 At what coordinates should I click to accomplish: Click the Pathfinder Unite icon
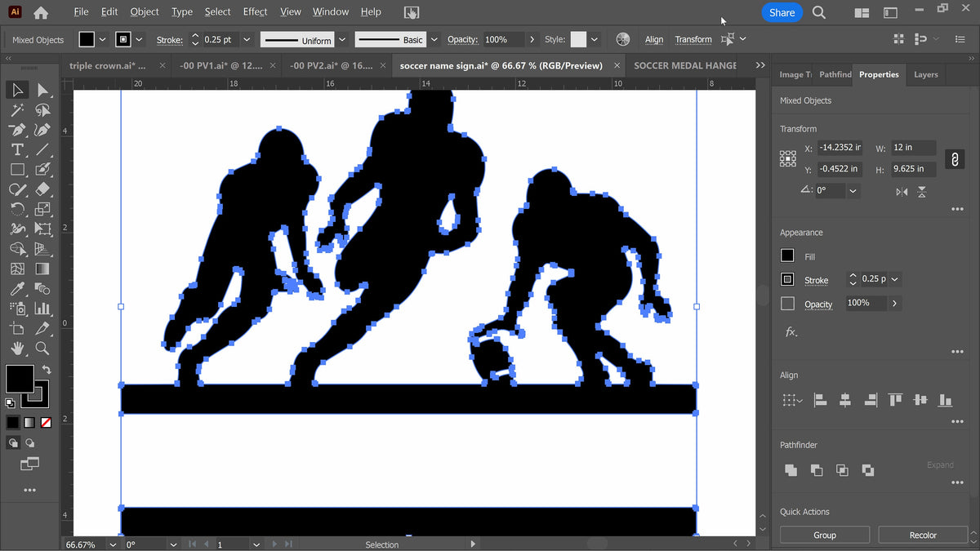click(791, 470)
